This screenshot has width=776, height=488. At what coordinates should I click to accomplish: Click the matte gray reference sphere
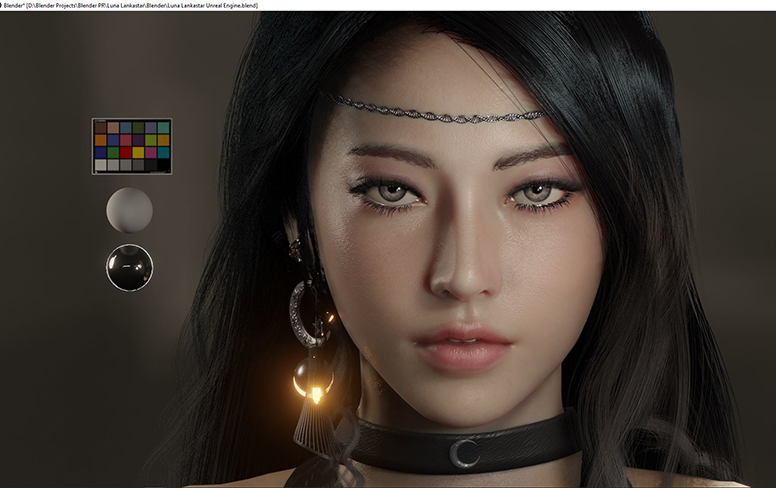point(130,210)
